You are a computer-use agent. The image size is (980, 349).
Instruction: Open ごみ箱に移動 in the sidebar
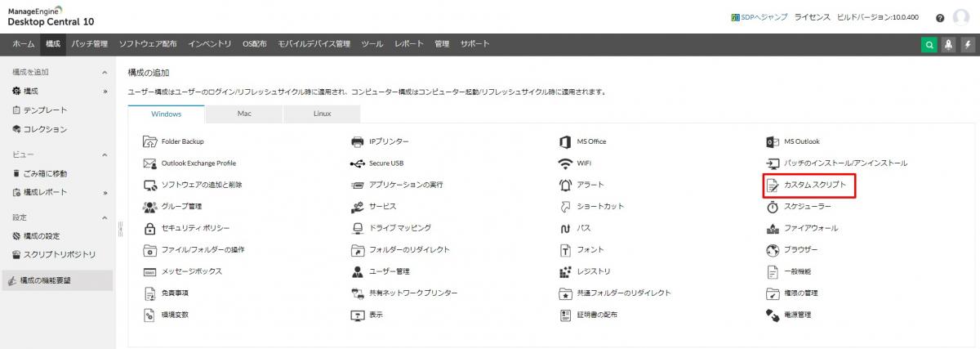pos(45,173)
